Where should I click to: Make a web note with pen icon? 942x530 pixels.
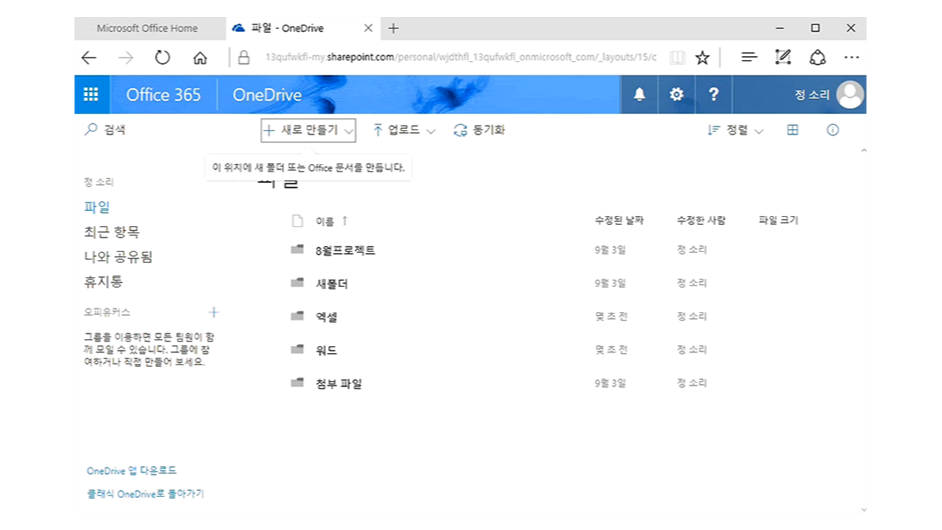783,58
